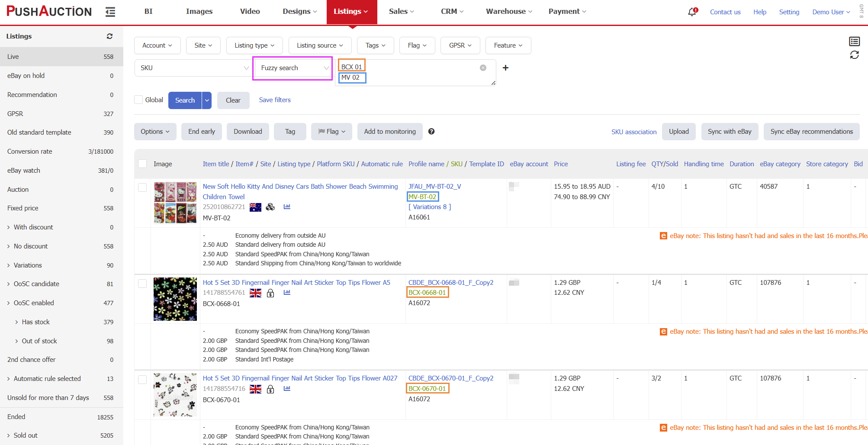The width and height of the screenshot is (868, 445).
Task: Open the Payment menu
Action: point(567,12)
